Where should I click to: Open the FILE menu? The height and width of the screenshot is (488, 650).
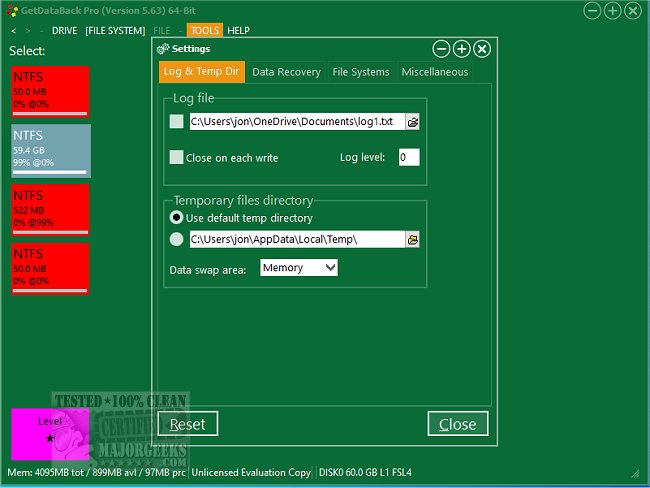[x=162, y=31]
